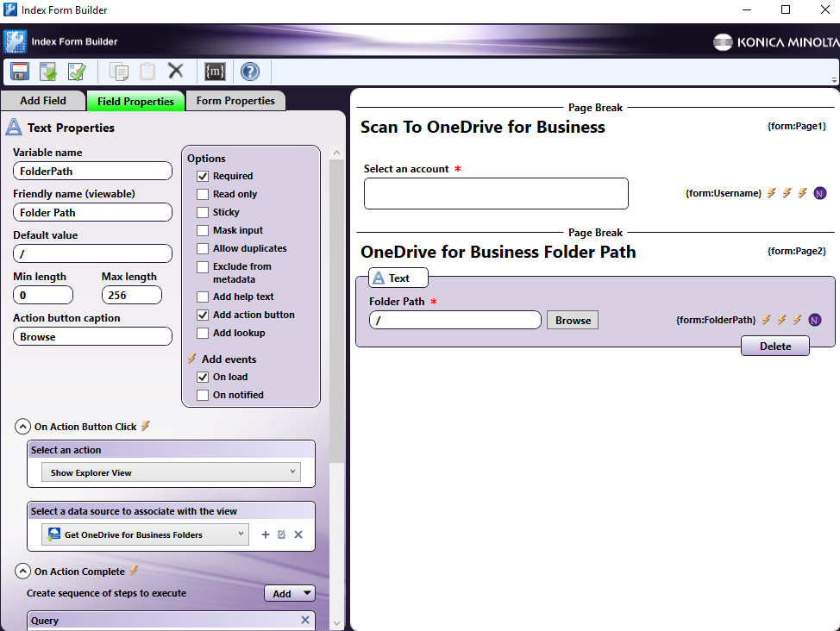Click the Action button caption input
Screen dimensions: 840x631
click(x=92, y=337)
